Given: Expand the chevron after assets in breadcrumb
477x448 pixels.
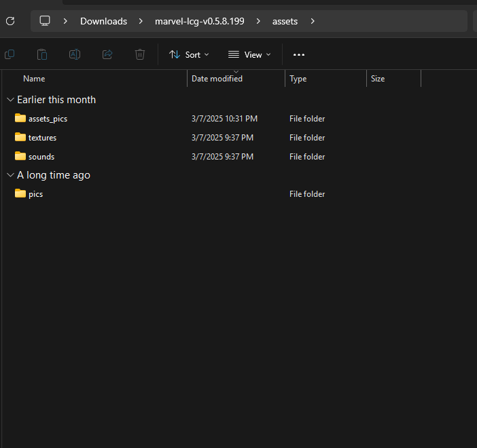Looking at the screenshot, I should click(313, 21).
